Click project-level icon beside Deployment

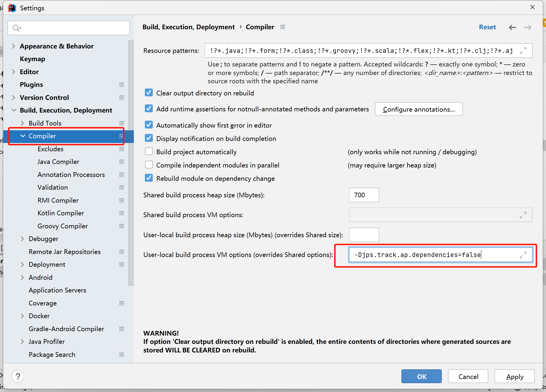122,265
